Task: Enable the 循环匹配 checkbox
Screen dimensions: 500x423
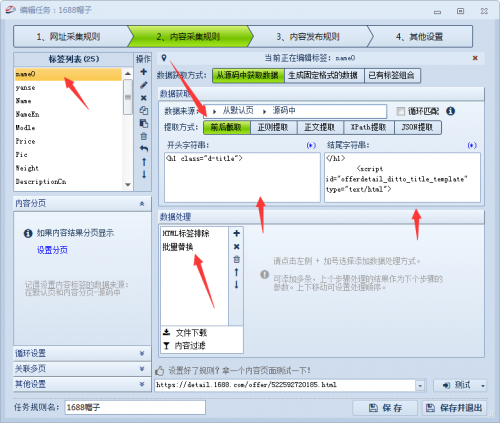Action: coord(400,111)
